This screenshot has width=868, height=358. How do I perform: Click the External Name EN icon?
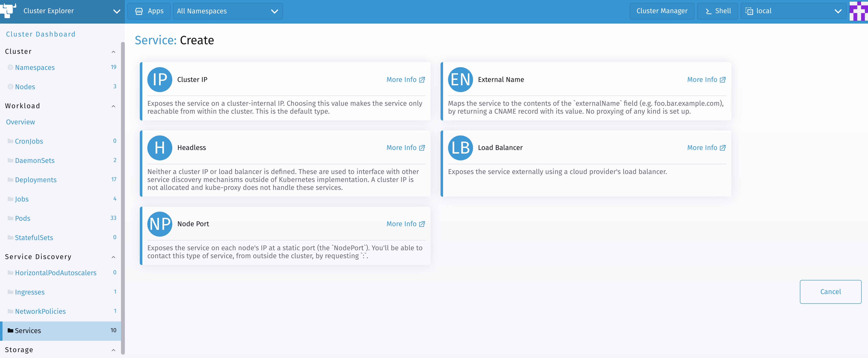point(460,79)
